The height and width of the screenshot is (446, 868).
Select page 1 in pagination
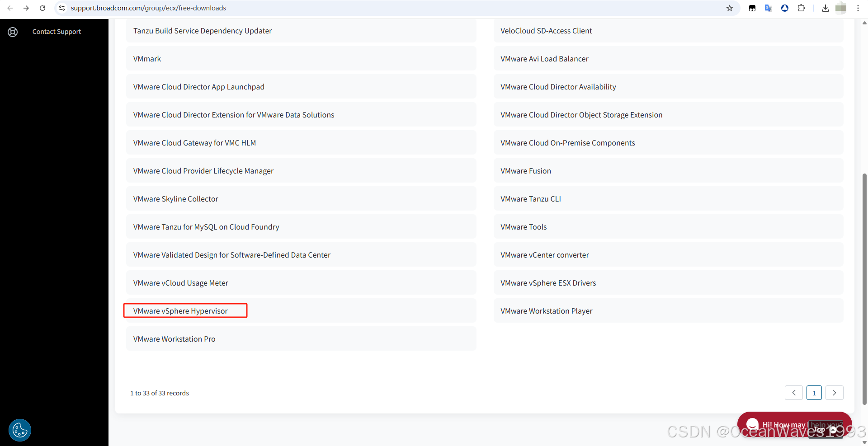[x=814, y=393]
